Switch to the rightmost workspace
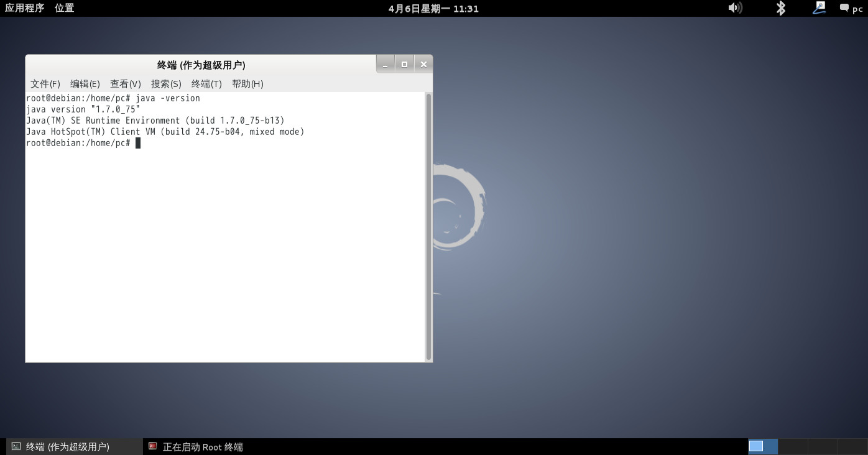868x455 pixels. pos(852,446)
